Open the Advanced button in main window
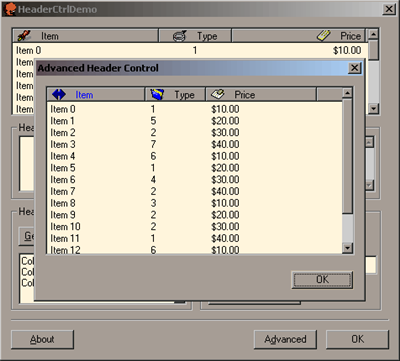Screen dimensions: 400x361 point(285,339)
